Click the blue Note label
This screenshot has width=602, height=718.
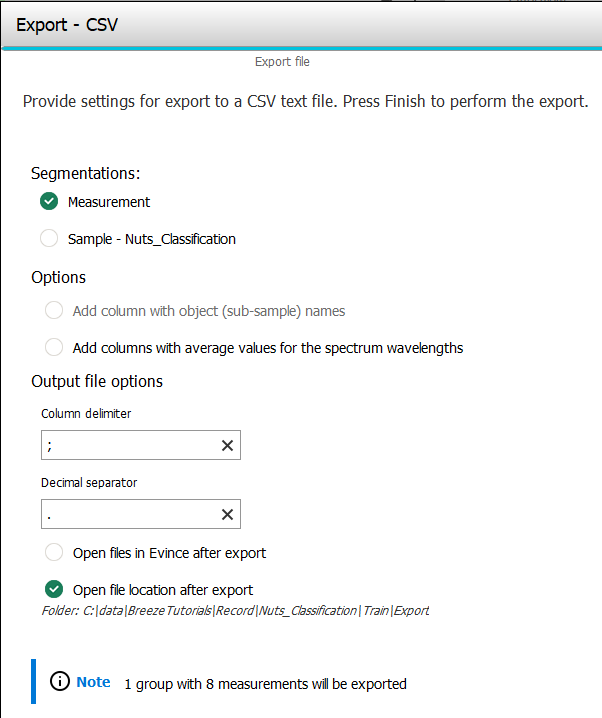[93, 682]
